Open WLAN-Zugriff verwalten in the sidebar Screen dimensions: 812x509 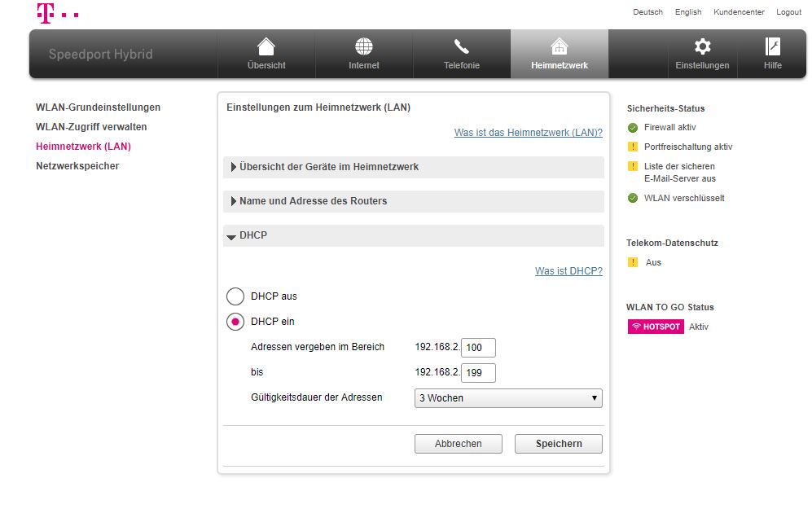[x=90, y=126]
